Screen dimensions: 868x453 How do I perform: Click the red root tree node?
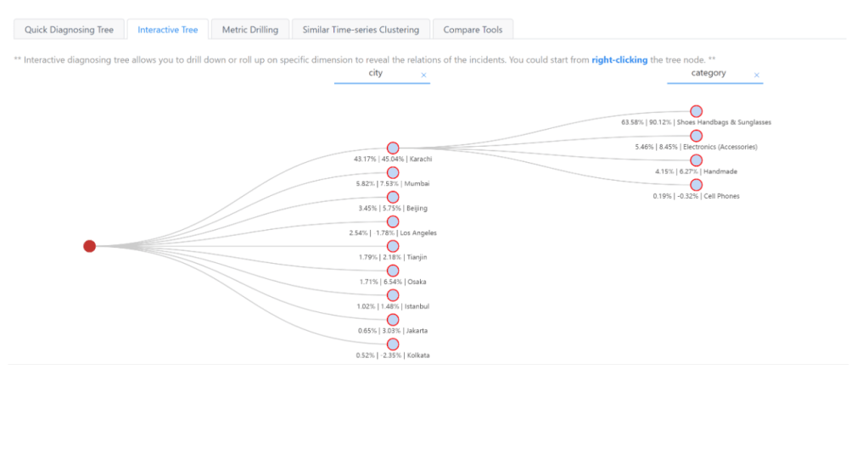click(90, 246)
